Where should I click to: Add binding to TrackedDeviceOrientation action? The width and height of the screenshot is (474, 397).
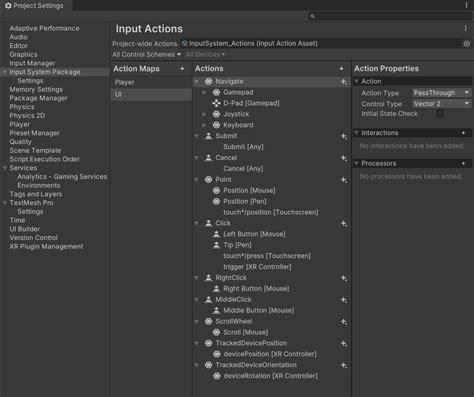point(344,365)
